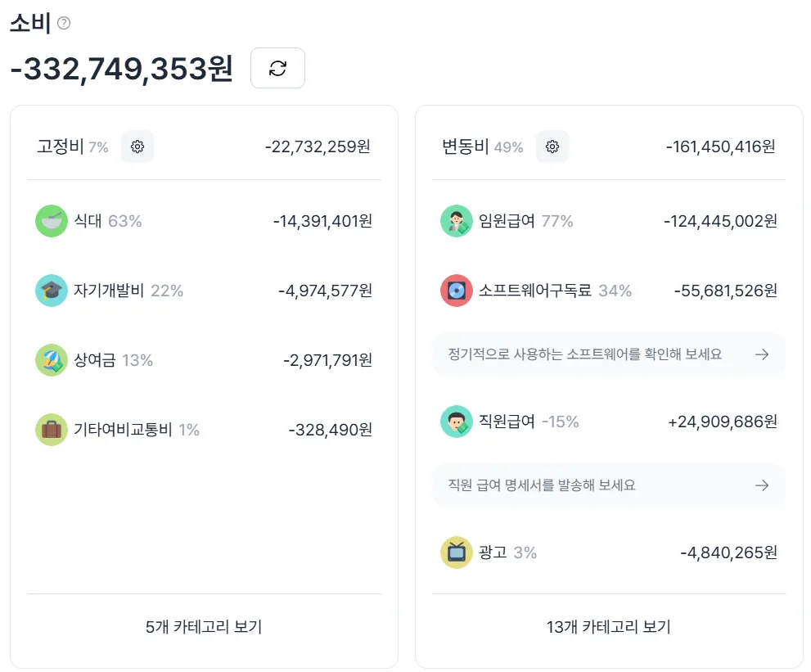Click the 기타여비교통비 briefcase icon
The height and width of the screenshot is (672, 811).
coord(52,430)
